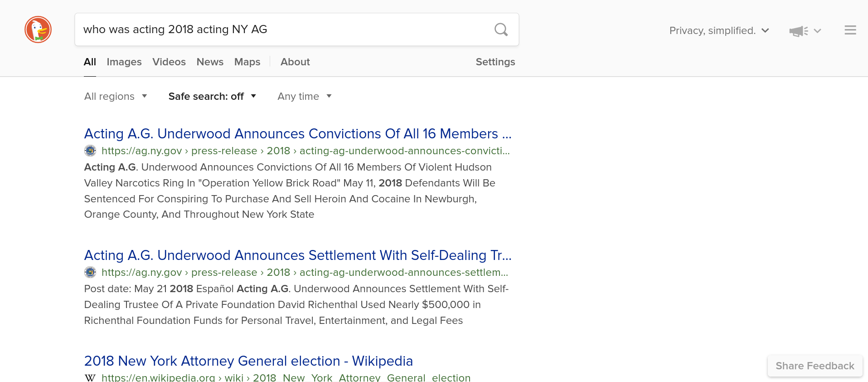This screenshot has width=868, height=382.
Task: Click snippet line "Richenthal Foundation Funds for Personal Travel"
Action: (x=273, y=320)
